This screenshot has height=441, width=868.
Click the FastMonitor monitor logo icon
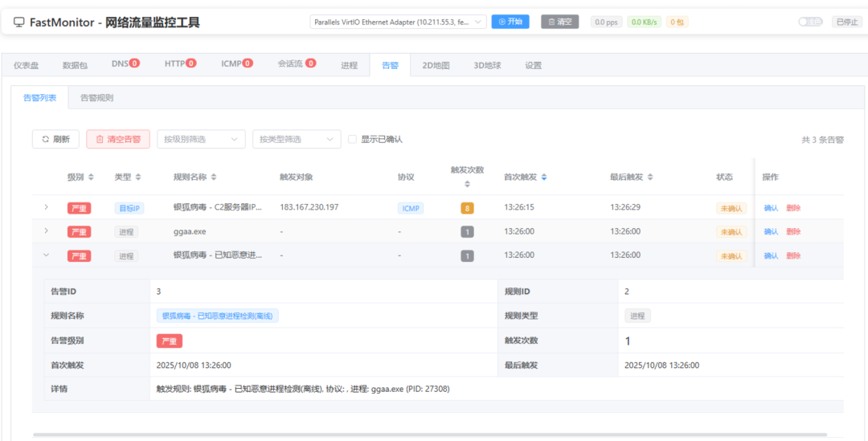point(19,22)
